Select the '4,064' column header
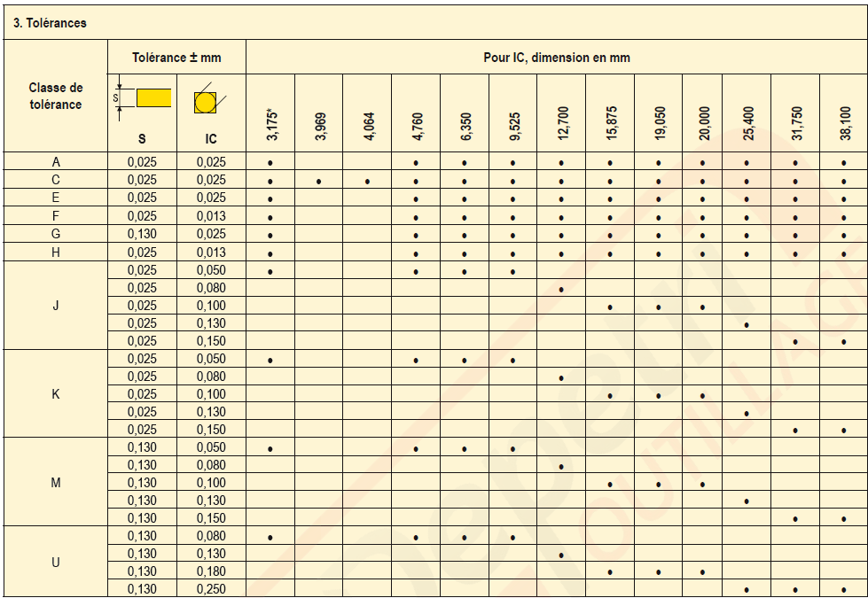 coord(369,127)
